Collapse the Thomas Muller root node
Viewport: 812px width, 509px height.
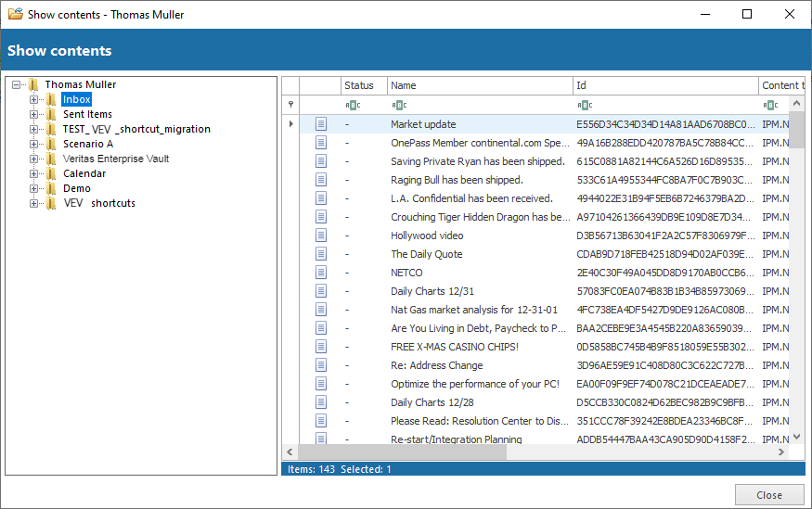(x=17, y=84)
